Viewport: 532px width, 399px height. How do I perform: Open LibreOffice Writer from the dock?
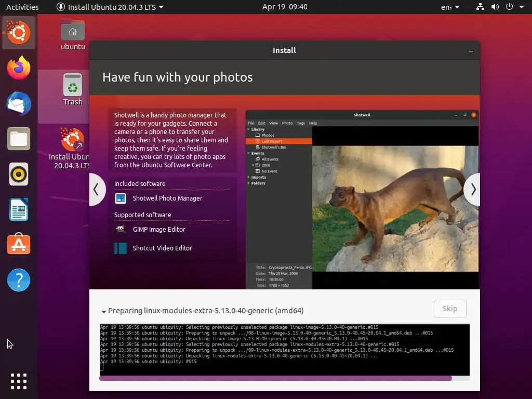[19, 210]
